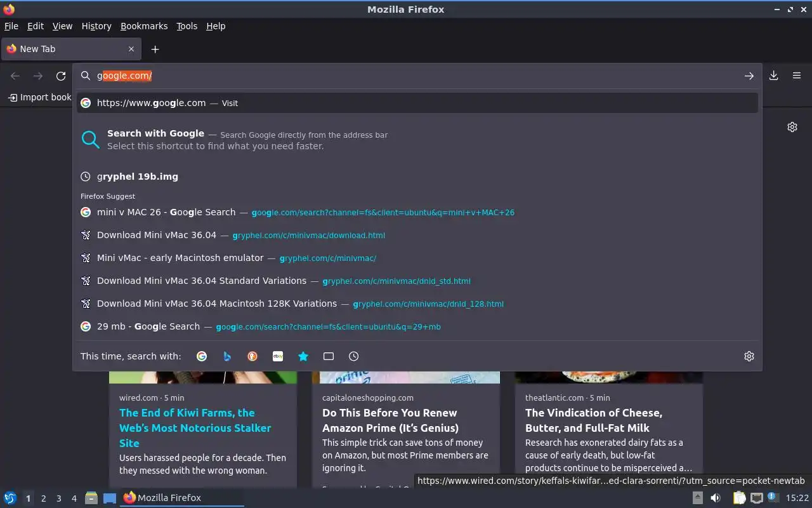This screenshot has height=508, width=812.
Task: Open the volume control
Action: (716, 498)
